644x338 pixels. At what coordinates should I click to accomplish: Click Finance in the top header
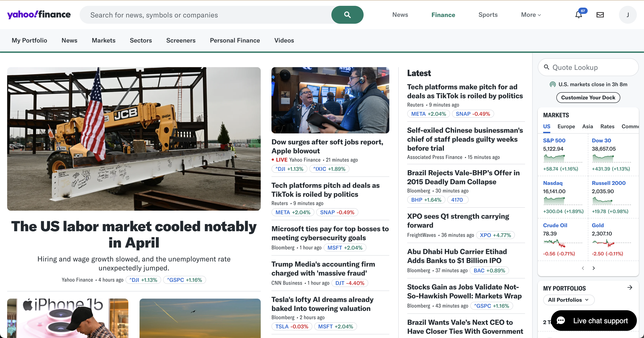[443, 15]
